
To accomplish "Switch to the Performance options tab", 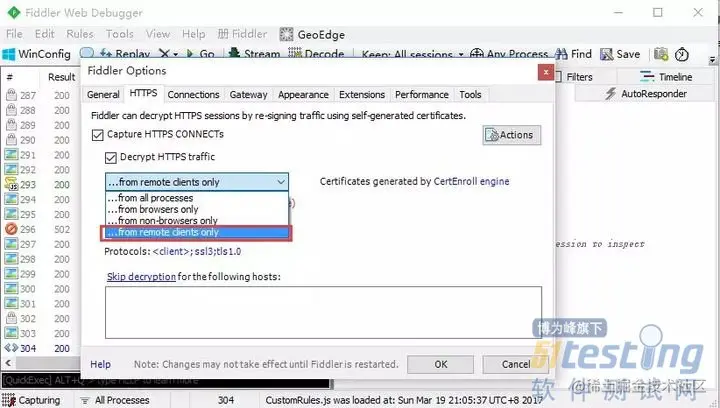I will click(x=422, y=95).
